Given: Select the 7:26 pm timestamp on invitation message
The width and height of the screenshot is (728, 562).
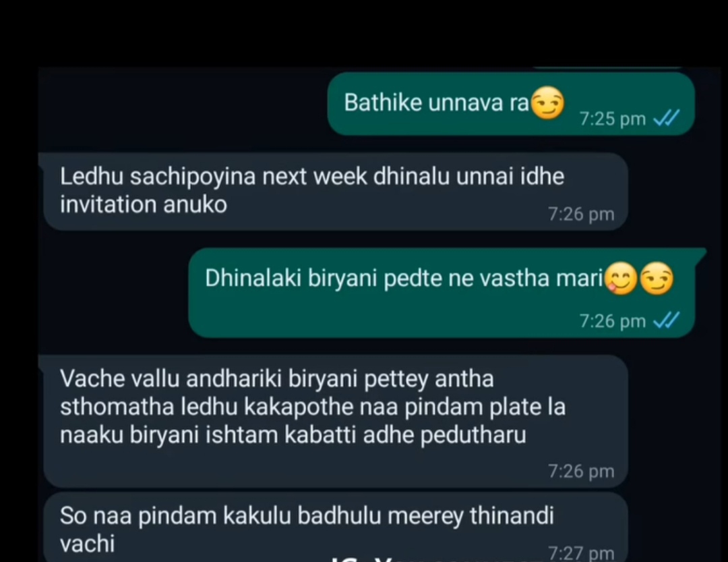Looking at the screenshot, I should click(x=581, y=214).
